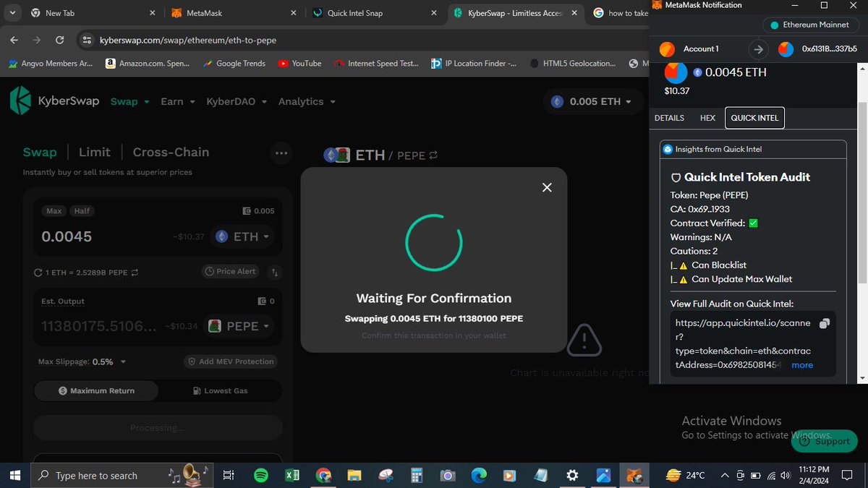Open the ETH token selector dropdown
Screen dimensions: 868x488
pos(242,236)
